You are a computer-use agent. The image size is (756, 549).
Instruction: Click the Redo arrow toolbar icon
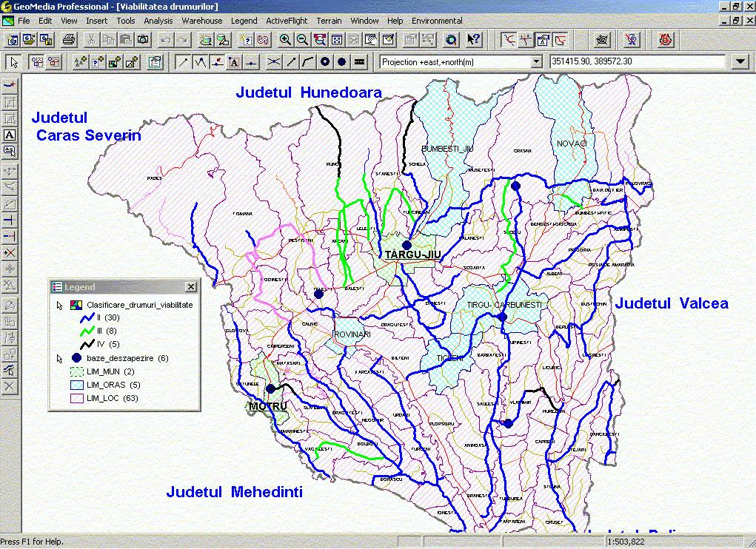click(182, 39)
